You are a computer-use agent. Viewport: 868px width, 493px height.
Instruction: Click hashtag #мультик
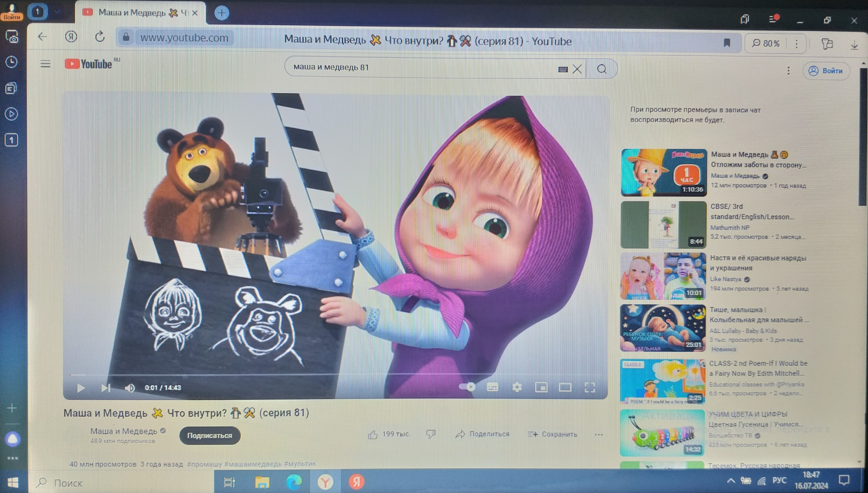(300, 463)
